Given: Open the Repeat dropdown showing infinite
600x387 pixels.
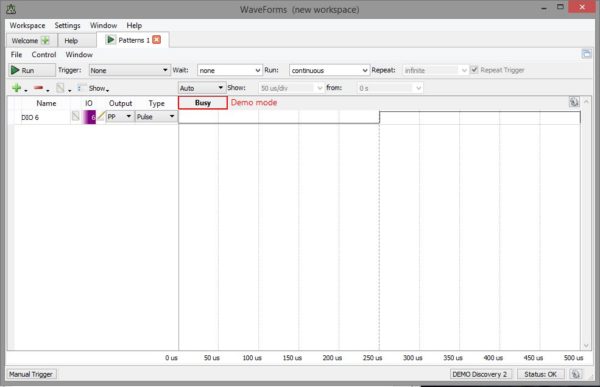Looking at the screenshot, I should click(435, 70).
